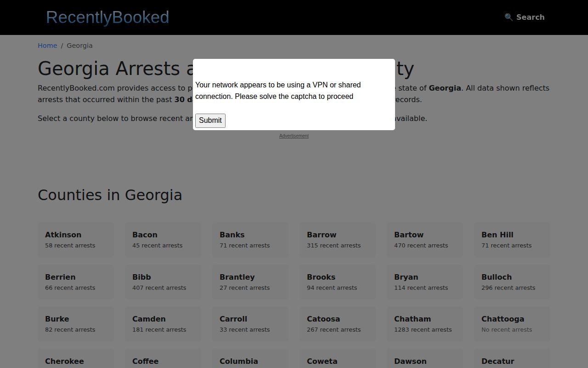Open the RecentlyBooked site logo
The height and width of the screenshot is (368, 588).
[107, 17]
